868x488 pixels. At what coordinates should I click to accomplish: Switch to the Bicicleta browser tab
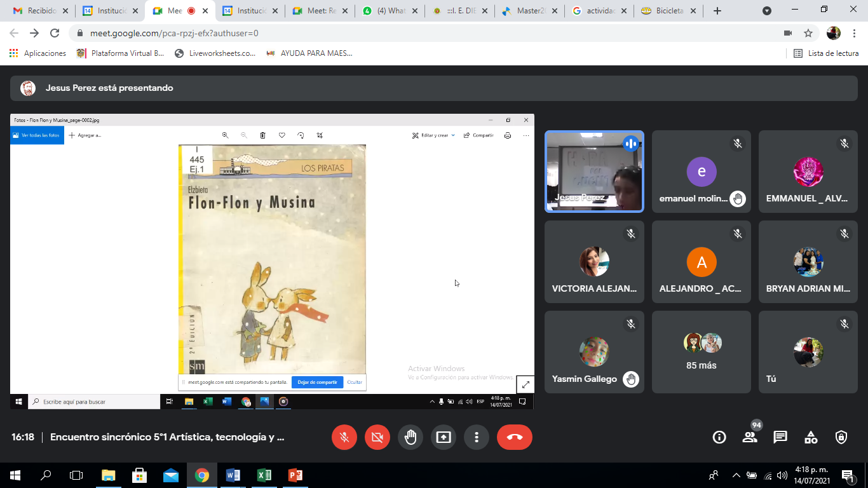(669, 11)
